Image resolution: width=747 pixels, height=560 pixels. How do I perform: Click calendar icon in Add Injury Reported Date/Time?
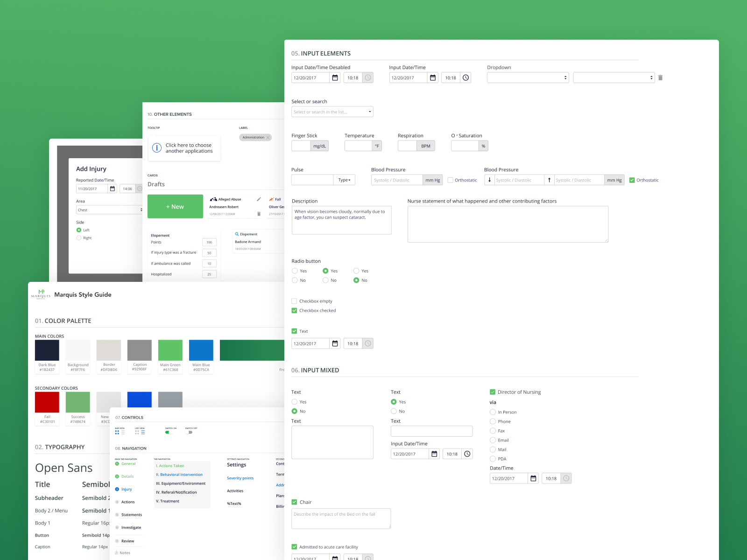click(112, 189)
